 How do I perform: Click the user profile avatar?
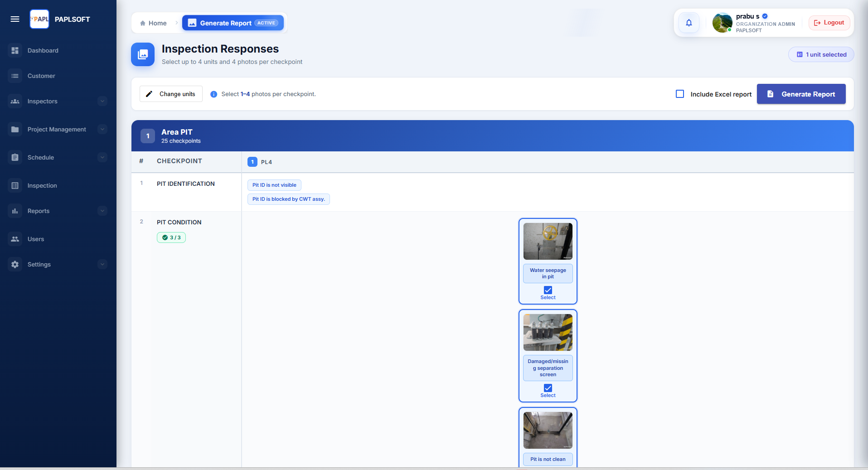722,23
